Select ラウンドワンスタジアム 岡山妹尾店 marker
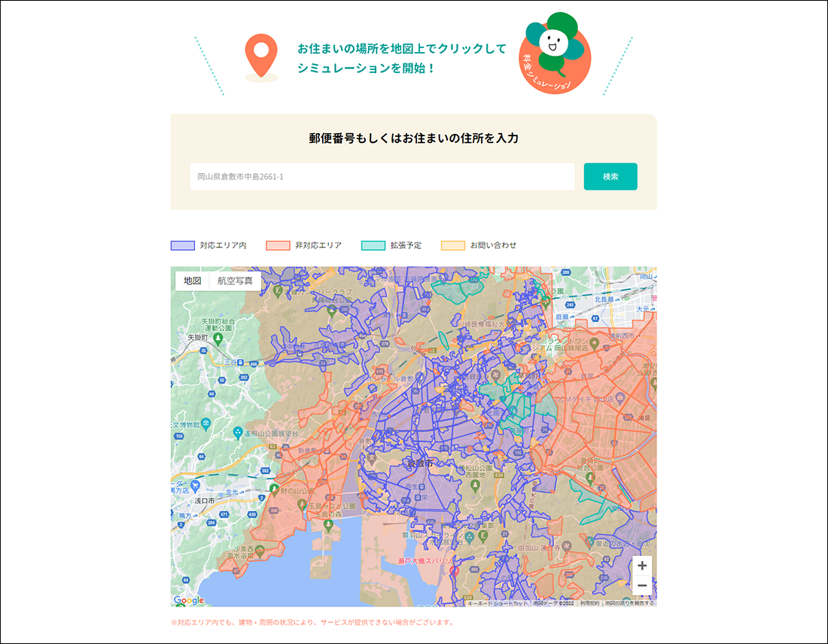The height and width of the screenshot is (644, 828). click(594, 344)
